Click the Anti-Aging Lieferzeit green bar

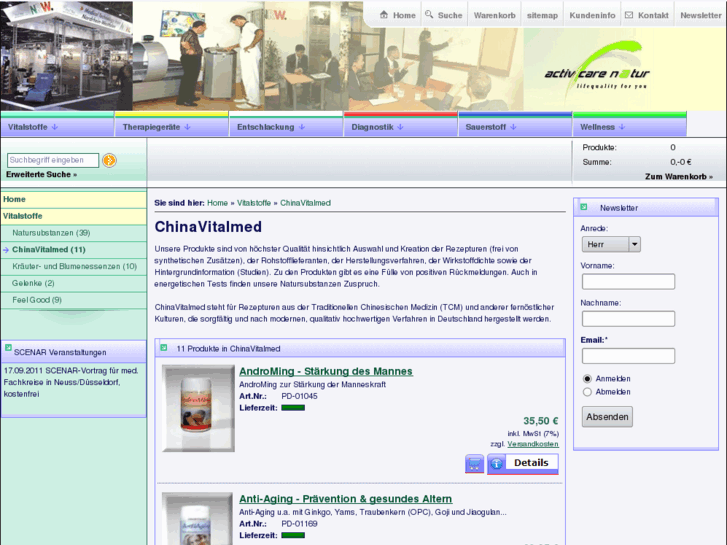pos(293,535)
